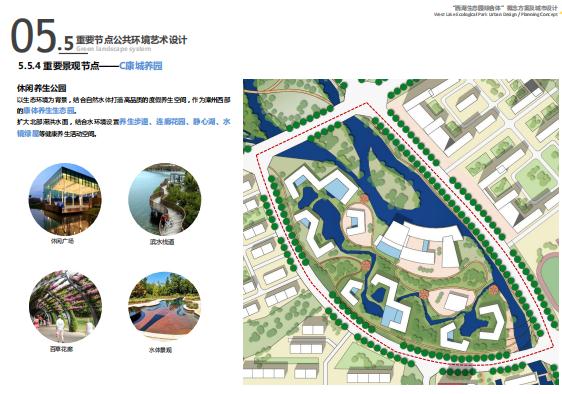Click the 休闲广场 caption label
562x394 pixels.
tap(63, 241)
